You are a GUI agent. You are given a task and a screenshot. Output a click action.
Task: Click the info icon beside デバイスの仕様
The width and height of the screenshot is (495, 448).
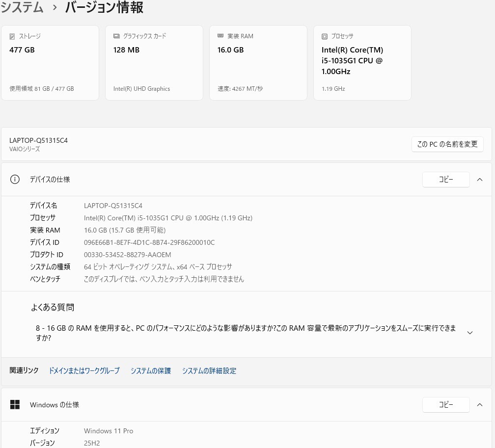pos(15,179)
